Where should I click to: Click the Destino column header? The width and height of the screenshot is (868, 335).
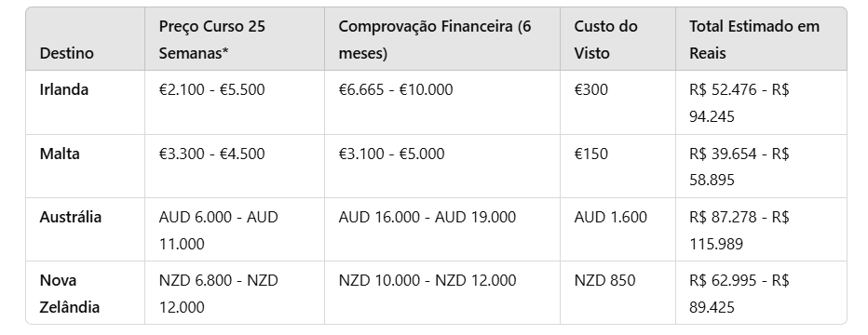pyautogui.click(x=66, y=53)
